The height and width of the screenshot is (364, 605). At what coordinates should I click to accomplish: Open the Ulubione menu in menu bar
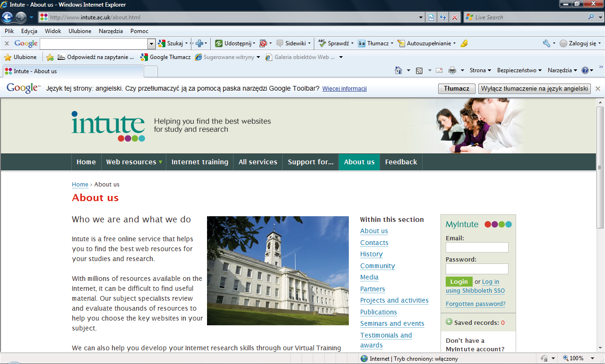point(80,31)
